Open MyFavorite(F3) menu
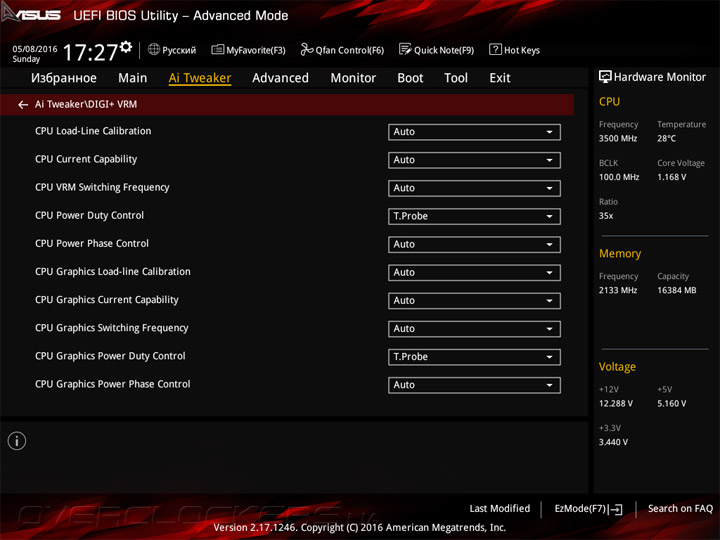Screen dimensions: 720x540 248,50
